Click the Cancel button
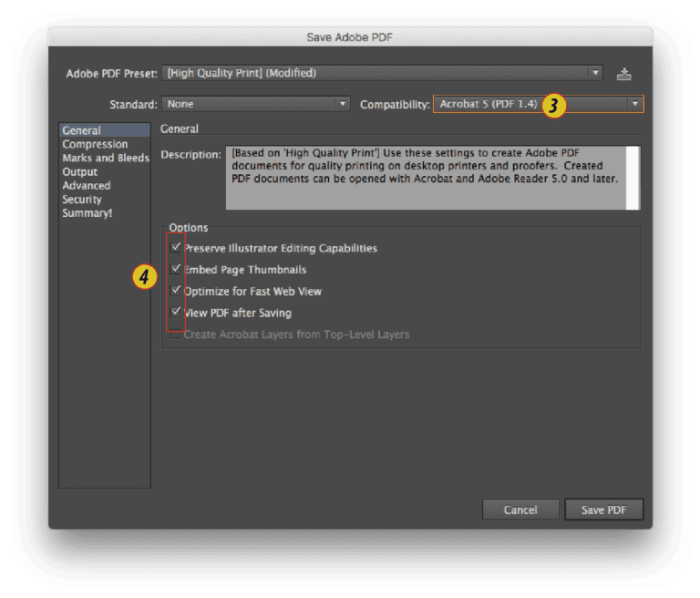Viewport: 700px width, 598px height. [x=520, y=510]
